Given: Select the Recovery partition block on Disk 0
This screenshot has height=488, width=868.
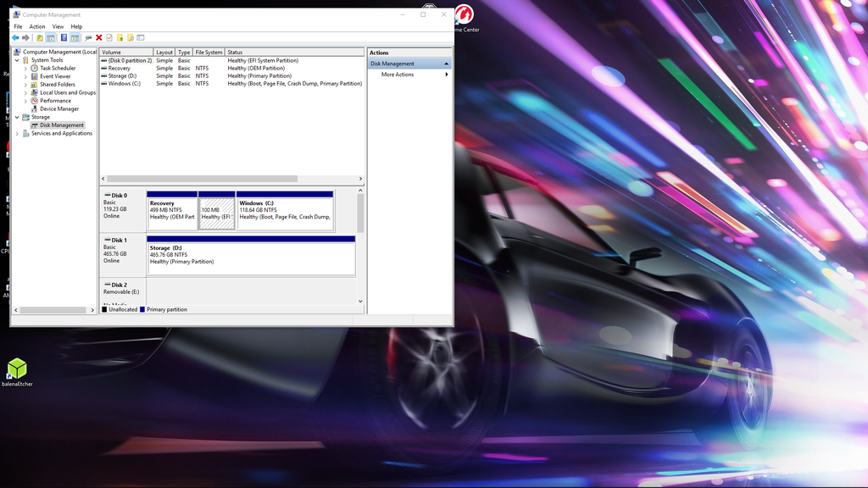Looking at the screenshot, I should [x=172, y=210].
